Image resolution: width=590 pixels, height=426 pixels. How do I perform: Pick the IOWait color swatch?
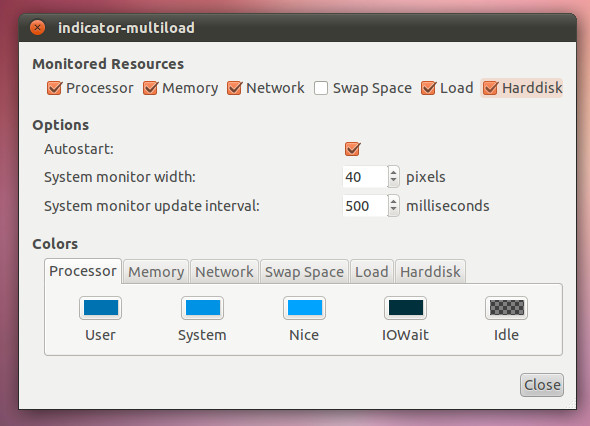(405, 308)
